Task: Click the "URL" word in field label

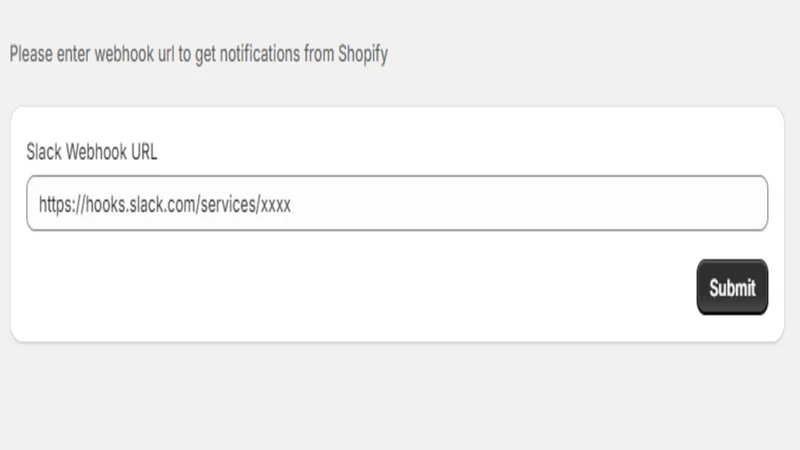Action: [x=144, y=152]
